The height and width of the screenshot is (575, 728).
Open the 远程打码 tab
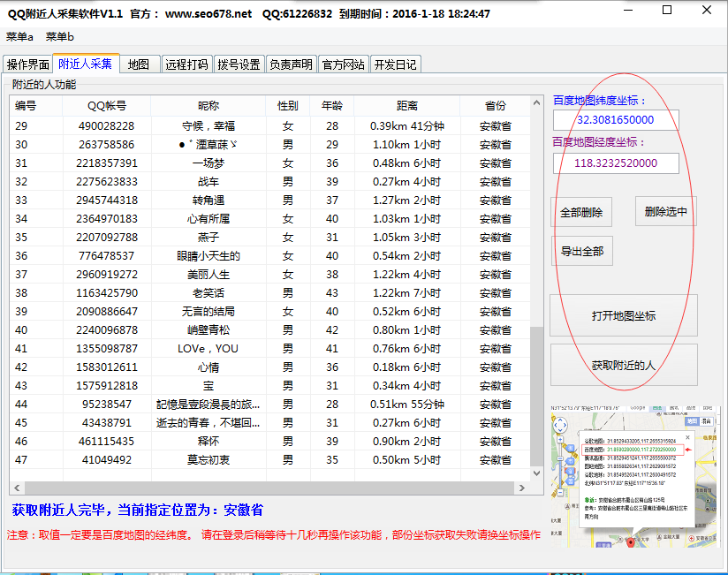click(x=187, y=64)
